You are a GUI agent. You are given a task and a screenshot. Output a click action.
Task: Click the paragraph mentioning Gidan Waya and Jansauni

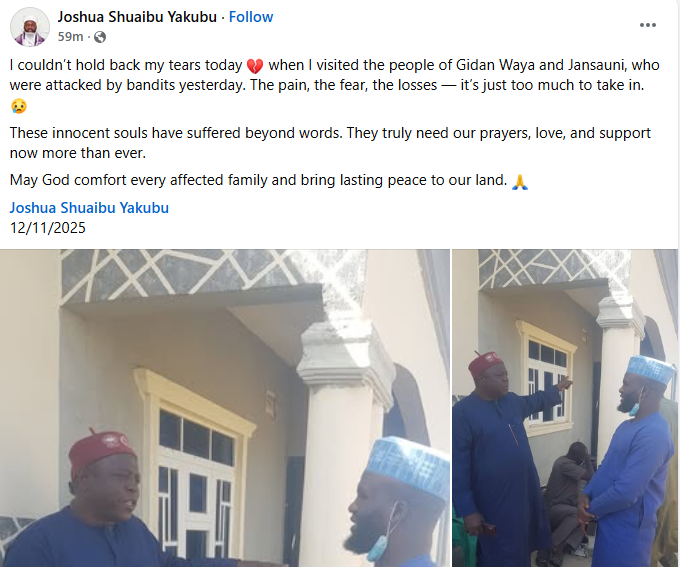pyautogui.click(x=334, y=85)
